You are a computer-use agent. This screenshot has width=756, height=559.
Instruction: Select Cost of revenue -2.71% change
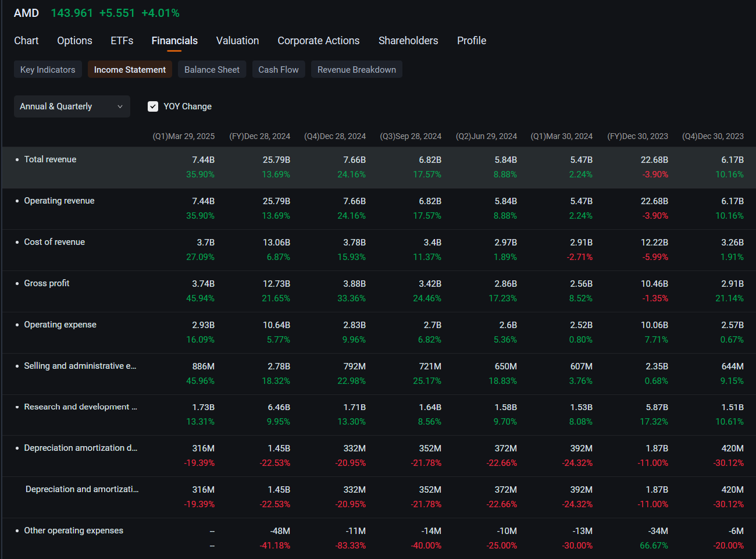(580, 257)
